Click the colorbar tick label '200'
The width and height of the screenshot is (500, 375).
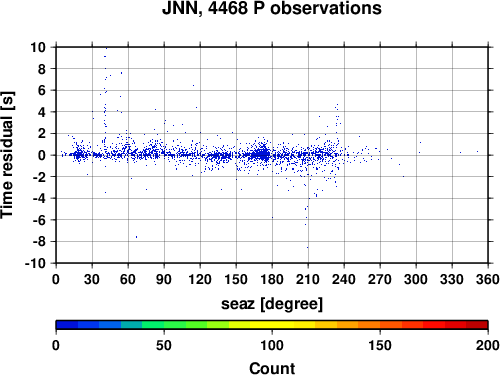[x=488, y=345]
